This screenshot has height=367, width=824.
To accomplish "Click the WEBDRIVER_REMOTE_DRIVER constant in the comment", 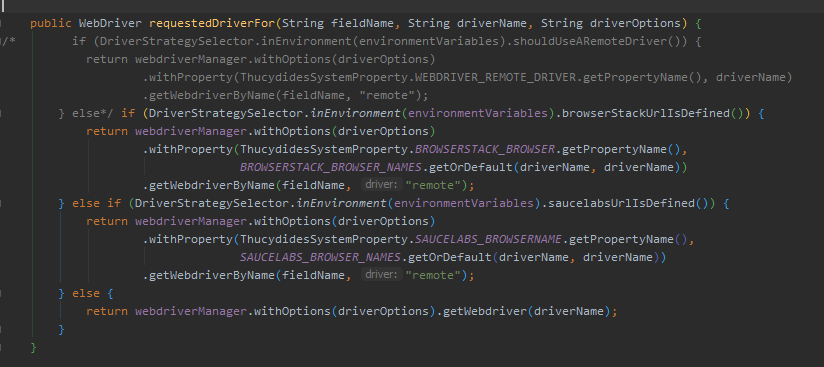I will point(495,77).
